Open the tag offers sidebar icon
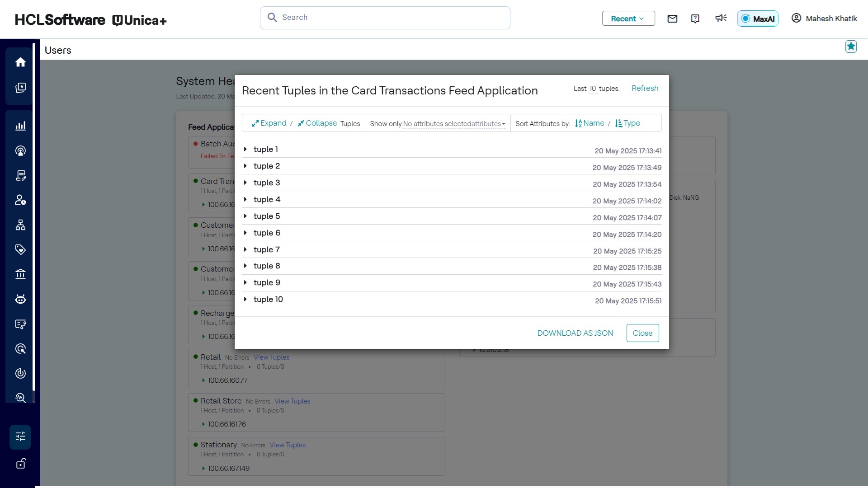 pos(20,250)
